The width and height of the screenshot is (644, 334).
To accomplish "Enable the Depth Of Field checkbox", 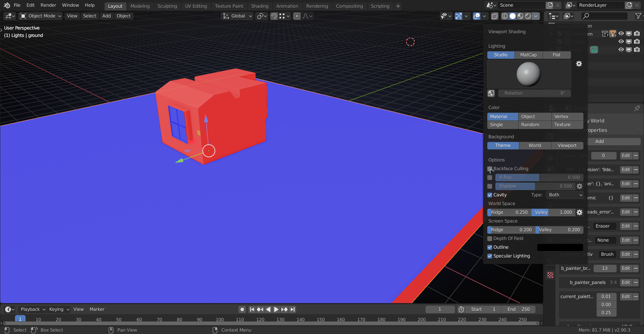I will (490, 239).
